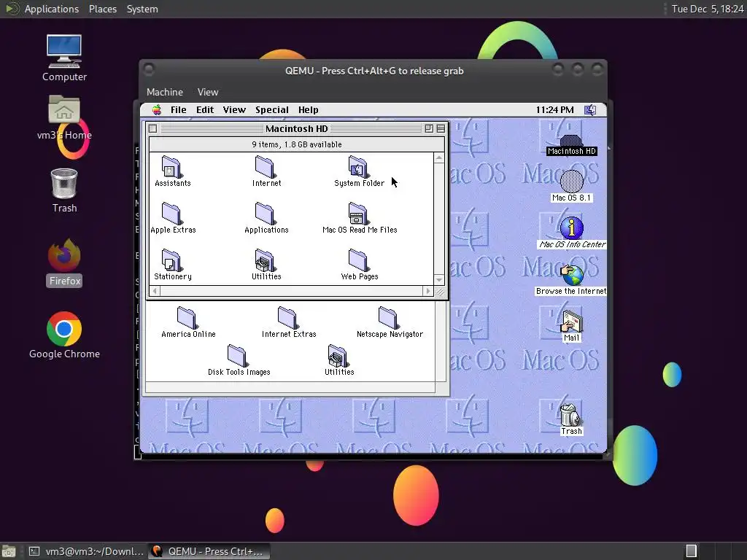
Task: Click the Mac OS clock showing 11:24 PM
Action: coord(554,110)
